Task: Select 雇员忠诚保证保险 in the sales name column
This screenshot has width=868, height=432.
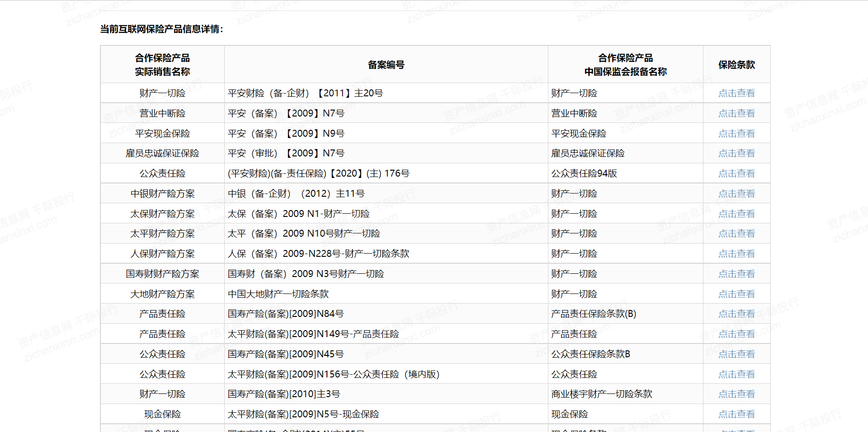Action: coord(162,153)
